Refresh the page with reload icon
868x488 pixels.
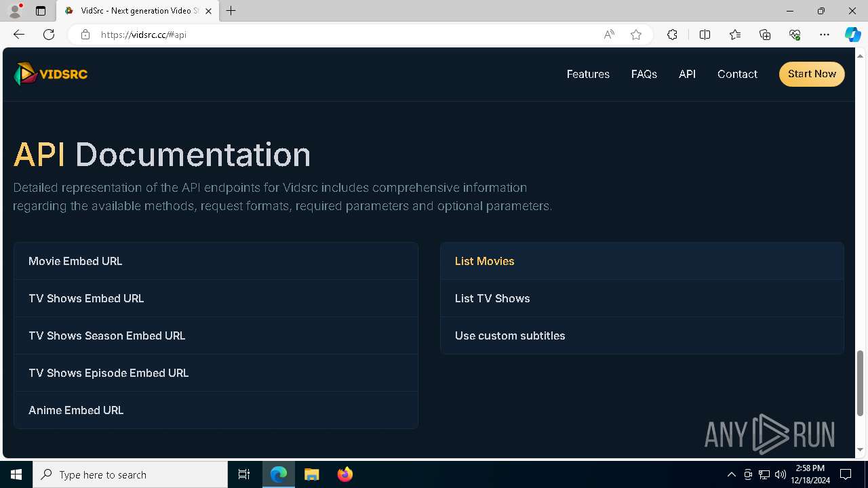coord(49,35)
